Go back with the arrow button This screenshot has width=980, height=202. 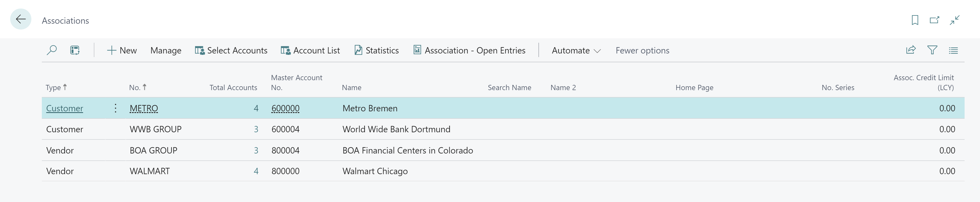[21, 19]
